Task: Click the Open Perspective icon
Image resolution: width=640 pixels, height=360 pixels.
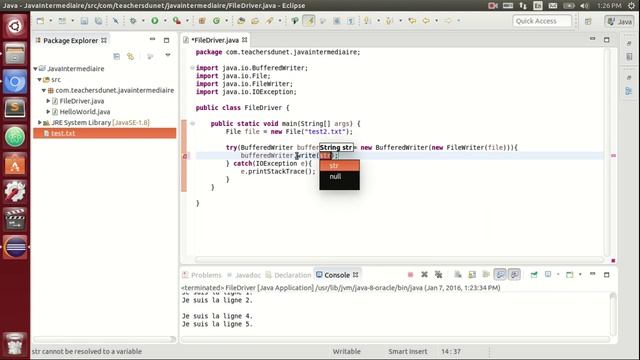Action: (588, 21)
